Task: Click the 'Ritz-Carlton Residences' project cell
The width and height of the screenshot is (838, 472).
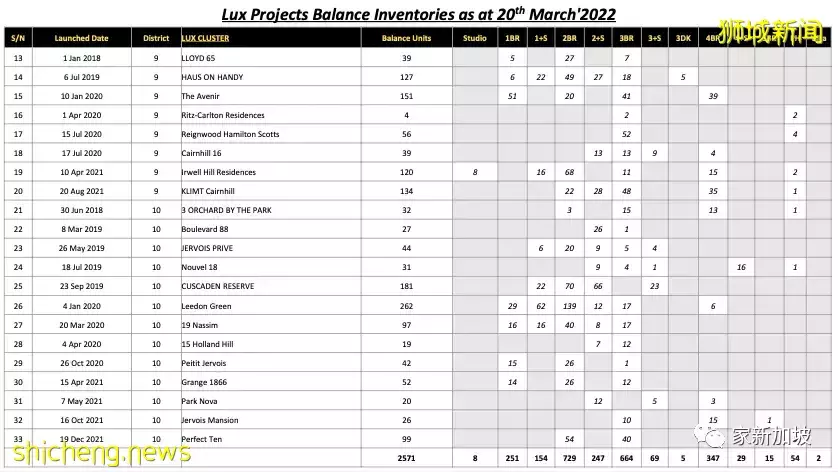Action: pos(221,115)
